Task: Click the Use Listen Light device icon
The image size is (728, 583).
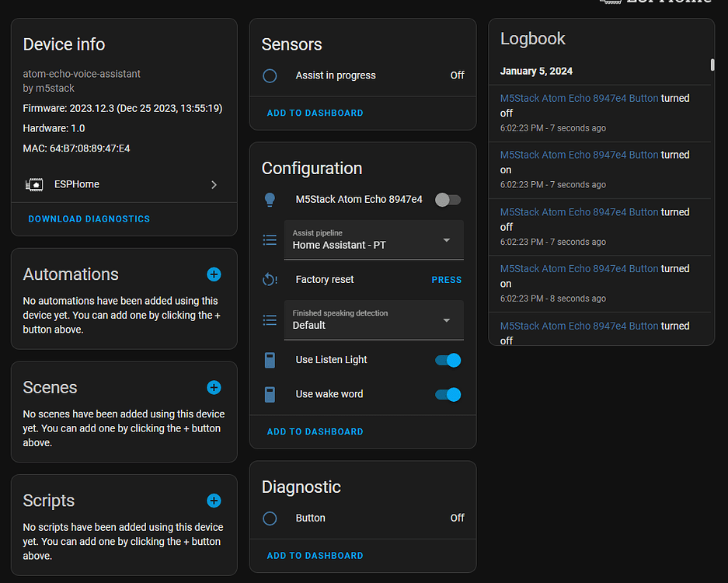Action: pyautogui.click(x=270, y=360)
